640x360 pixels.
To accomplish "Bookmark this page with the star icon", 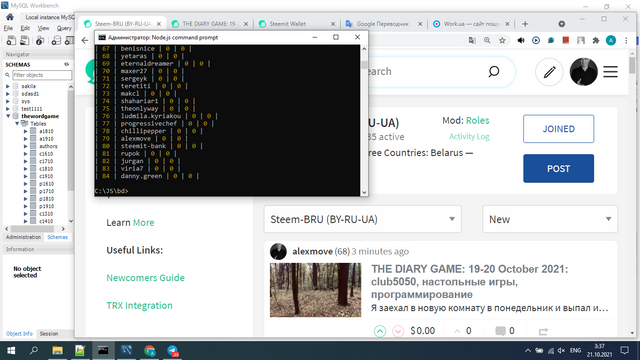I will pos(502,40).
